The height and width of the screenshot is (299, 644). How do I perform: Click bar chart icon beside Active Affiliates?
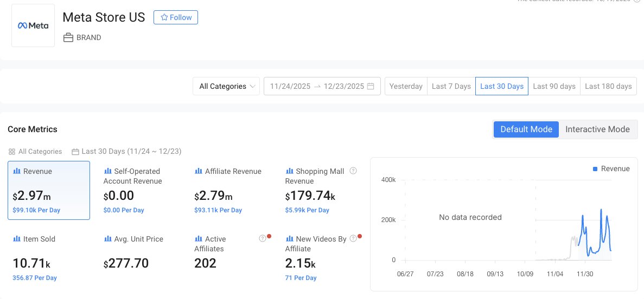(x=199, y=239)
